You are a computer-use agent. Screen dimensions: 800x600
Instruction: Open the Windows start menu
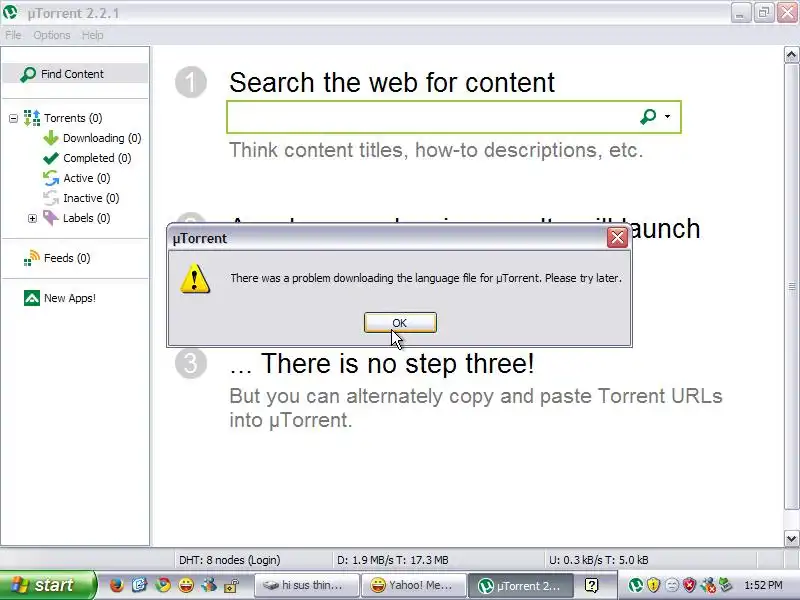tap(47, 585)
